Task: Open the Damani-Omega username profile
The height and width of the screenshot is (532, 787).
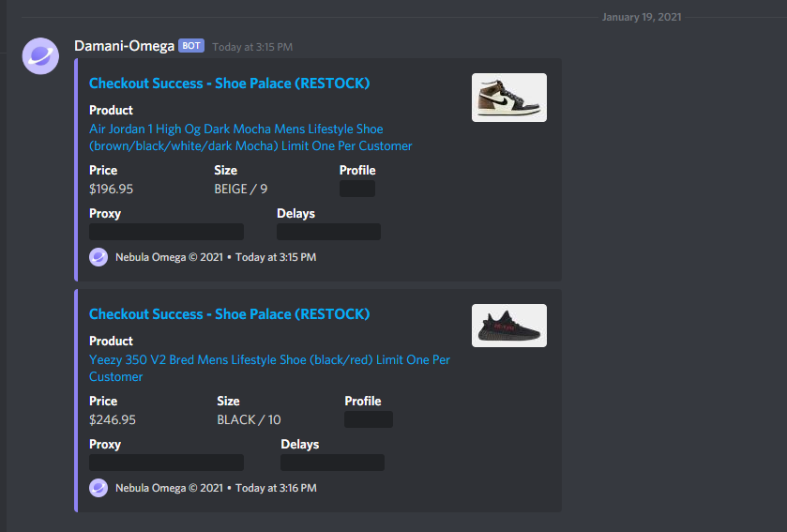Action: [x=124, y=46]
